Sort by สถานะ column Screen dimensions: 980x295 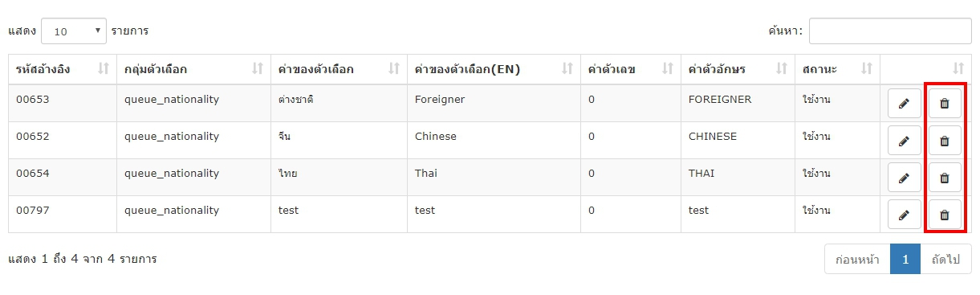(x=837, y=69)
